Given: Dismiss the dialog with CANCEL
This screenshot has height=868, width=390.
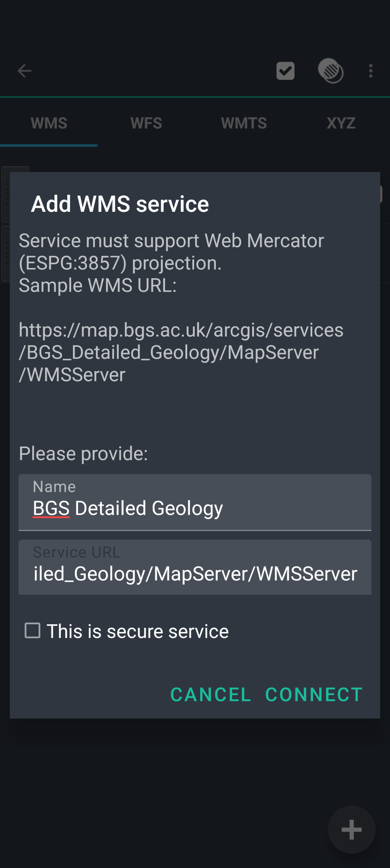Looking at the screenshot, I should [210, 694].
